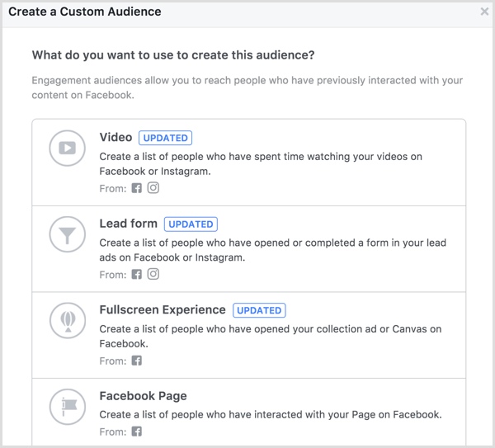The width and height of the screenshot is (495, 448).
Task: Click the Instagram logo under Lead form
Action: coord(153,274)
